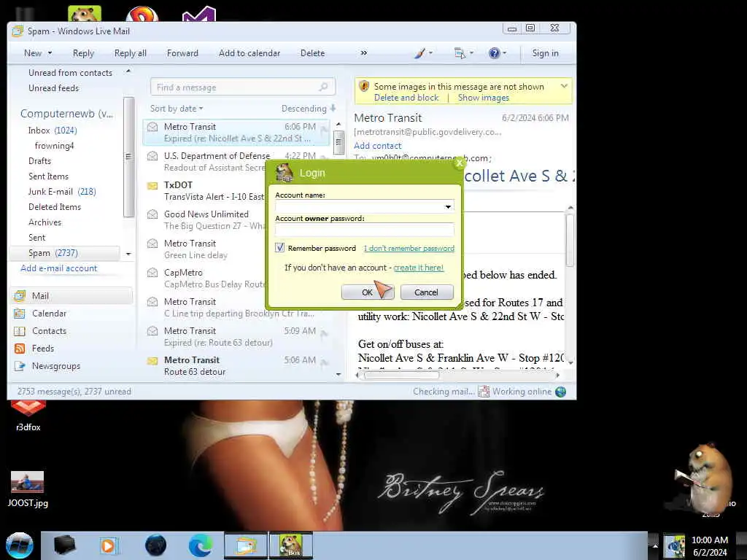Flag the Metro Transit 6:06 PM message
747x560 pixels.
(x=324, y=130)
